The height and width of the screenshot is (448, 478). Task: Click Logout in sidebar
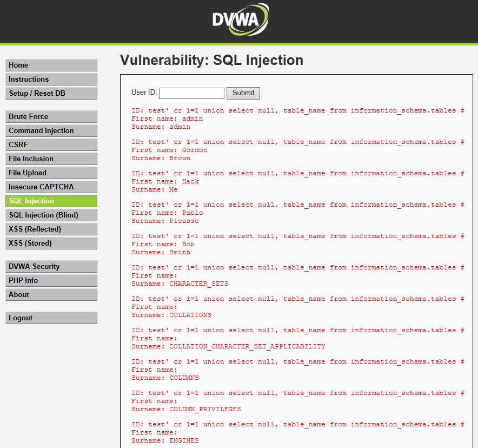coord(51,318)
